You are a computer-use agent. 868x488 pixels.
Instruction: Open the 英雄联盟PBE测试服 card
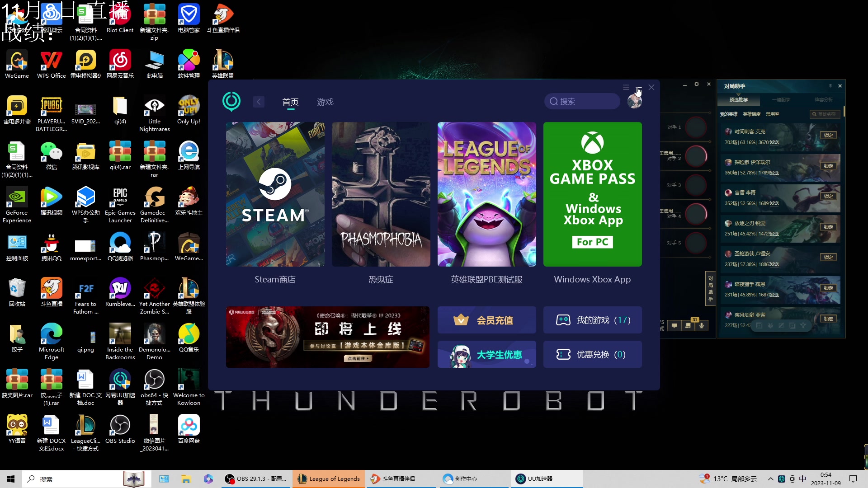click(486, 194)
